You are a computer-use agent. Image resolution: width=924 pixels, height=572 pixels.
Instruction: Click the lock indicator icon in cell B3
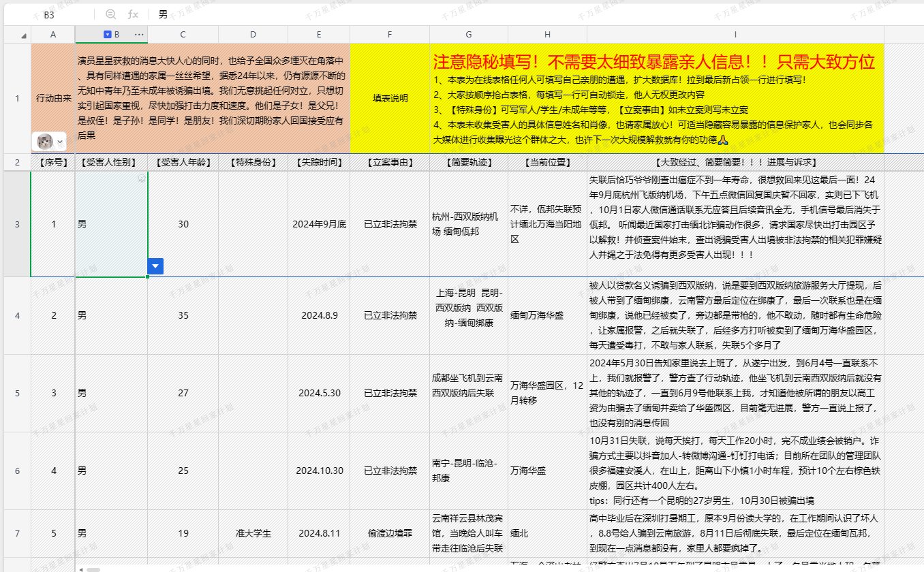(142, 178)
